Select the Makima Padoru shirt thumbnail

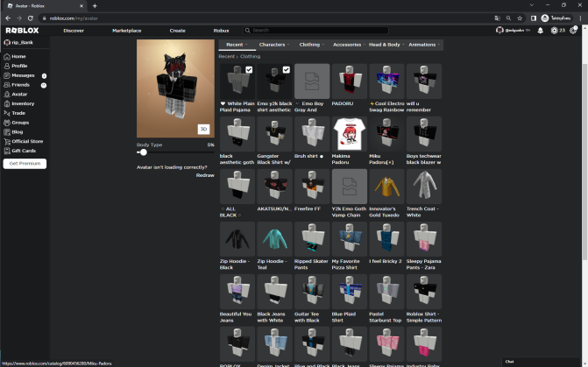(x=349, y=134)
